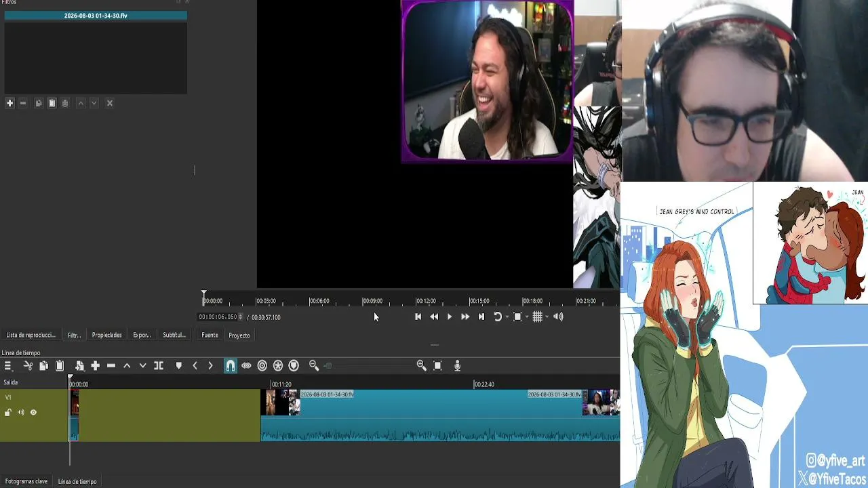The height and width of the screenshot is (488, 868).
Task: Paste from clipboard in the timeline toolbar
Action: click(60, 366)
